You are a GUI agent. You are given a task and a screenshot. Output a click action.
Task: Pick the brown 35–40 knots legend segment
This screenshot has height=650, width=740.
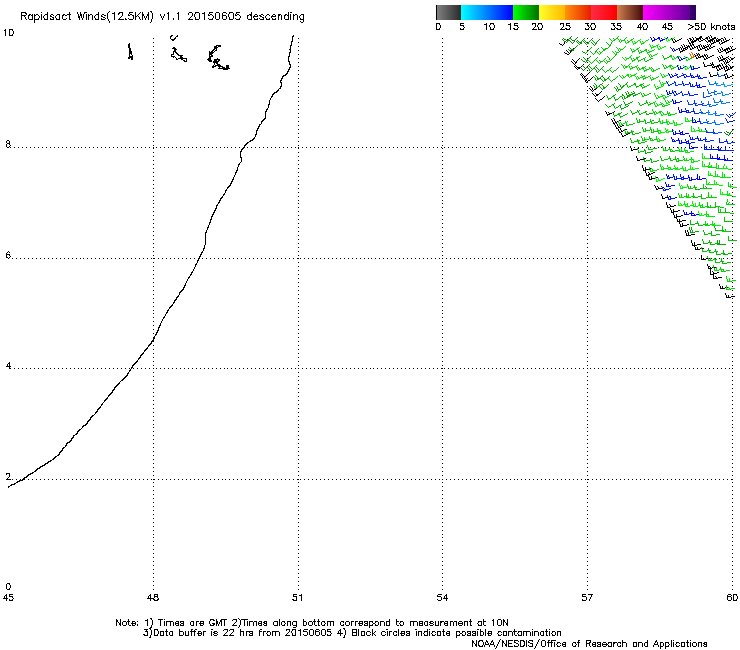(x=630, y=12)
